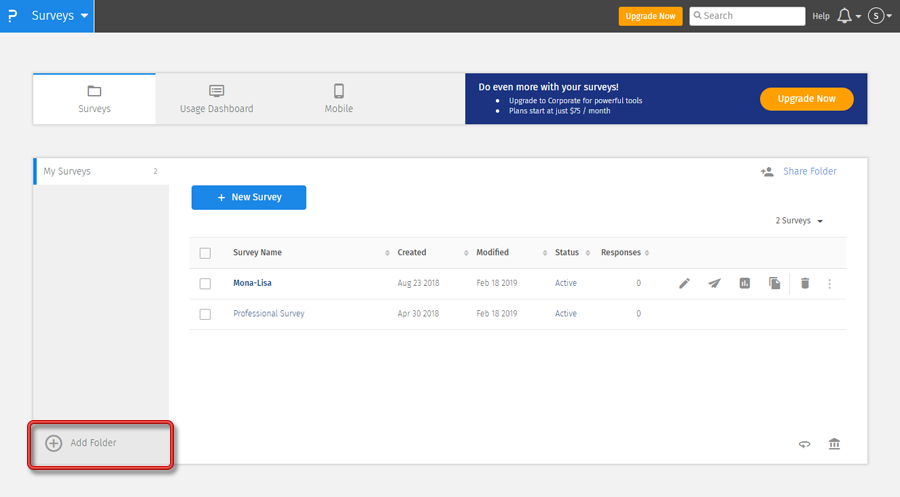The image size is (900, 497).
Task: Click the paper plane send icon
Action: point(714,284)
